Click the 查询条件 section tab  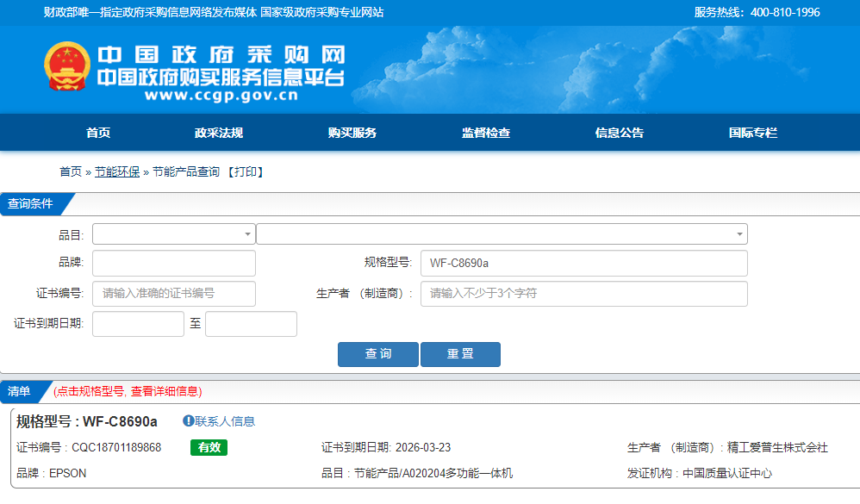click(30, 204)
